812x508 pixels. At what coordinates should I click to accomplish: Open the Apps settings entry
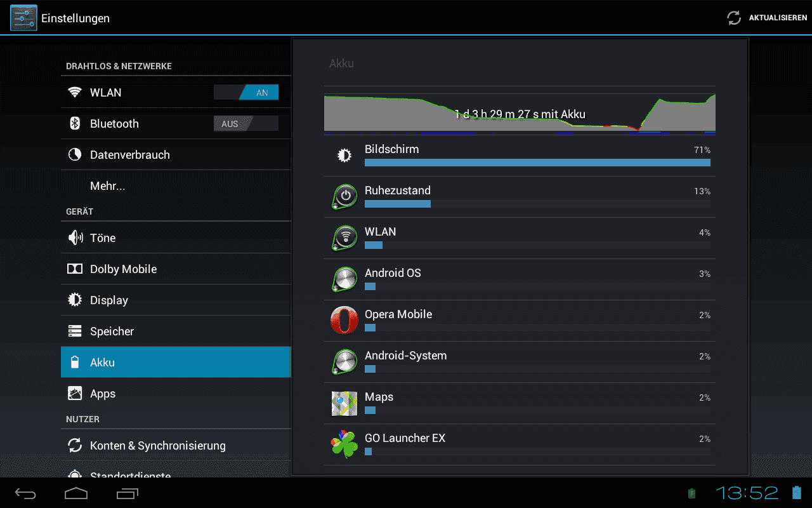(176, 394)
